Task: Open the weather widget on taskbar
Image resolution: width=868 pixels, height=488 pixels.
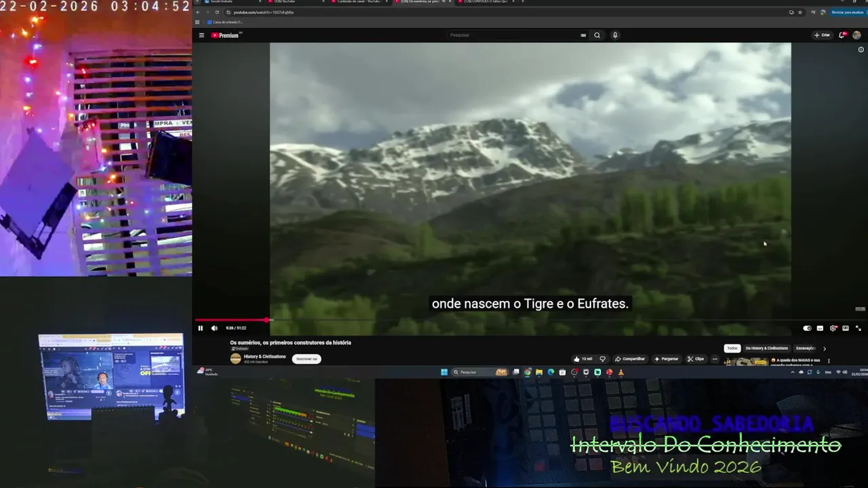Action: coord(207,371)
